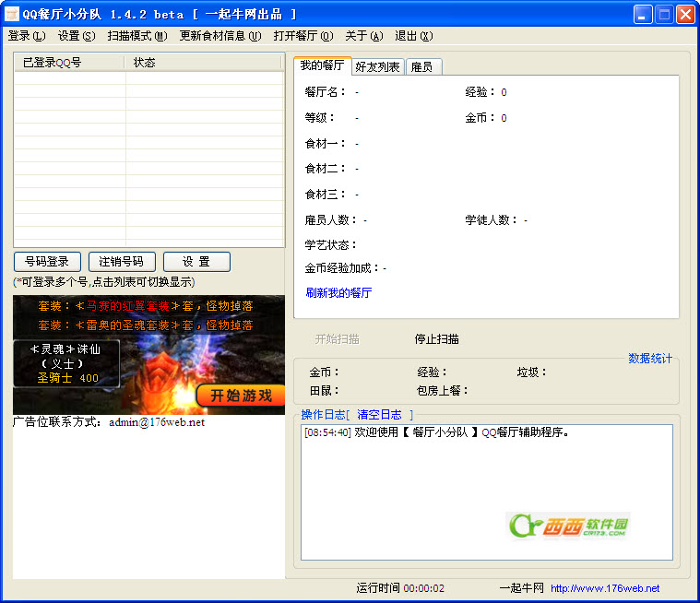Viewport: 700px width, 603px height.
Task: Open the http://www.176web.net link
Action: (605, 588)
